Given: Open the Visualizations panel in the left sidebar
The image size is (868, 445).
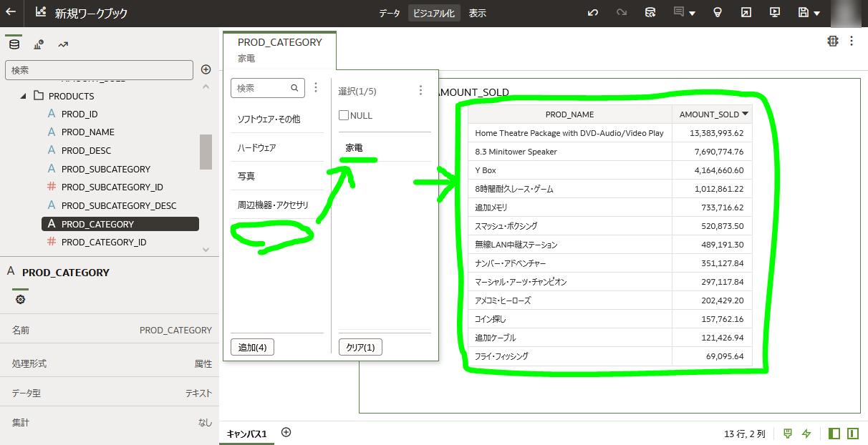Looking at the screenshot, I should (x=38, y=44).
